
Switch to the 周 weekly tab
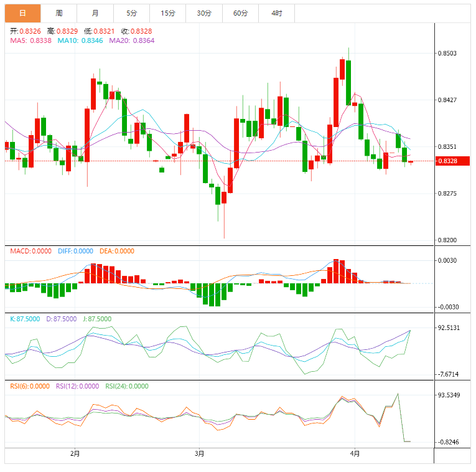[x=59, y=13]
